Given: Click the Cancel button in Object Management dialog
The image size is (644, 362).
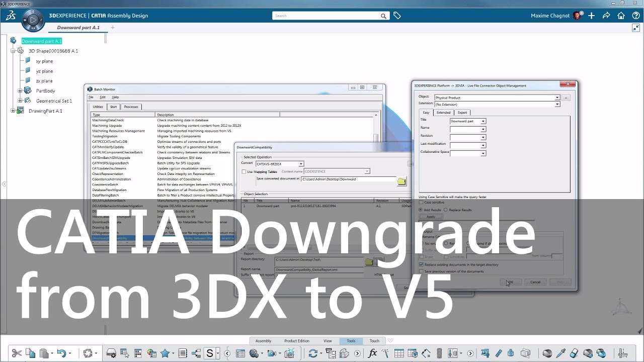Looking at the screenshot, I should [x=535, y=282].
